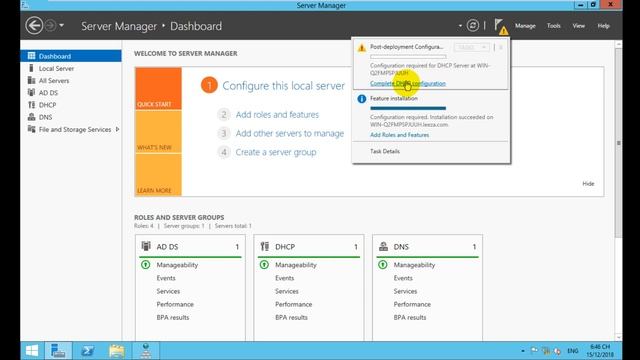
Task: Hide the welcome tile
Action: coord(588,184)
